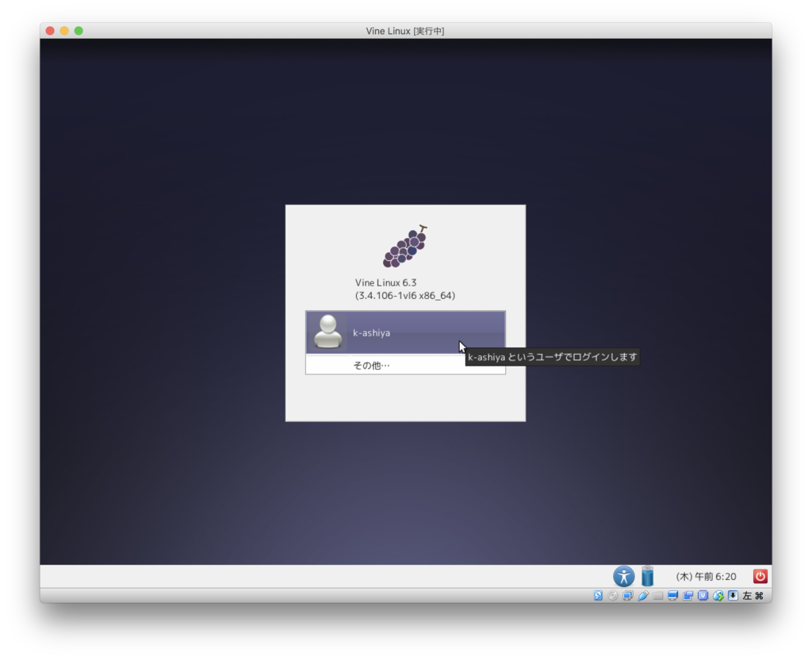
Task: Click the VirtualBox keyboard capture arrow icon
Action: point(733,595)
